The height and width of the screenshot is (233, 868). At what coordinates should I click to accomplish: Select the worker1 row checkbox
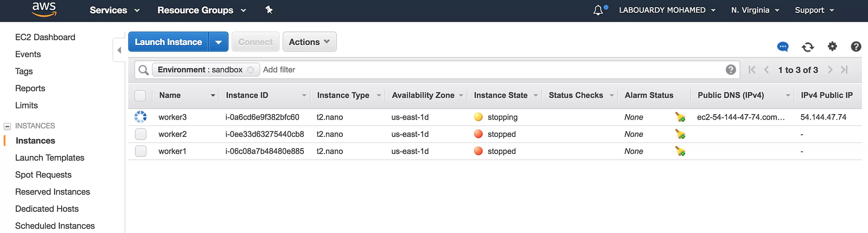(x=141, y=151)
